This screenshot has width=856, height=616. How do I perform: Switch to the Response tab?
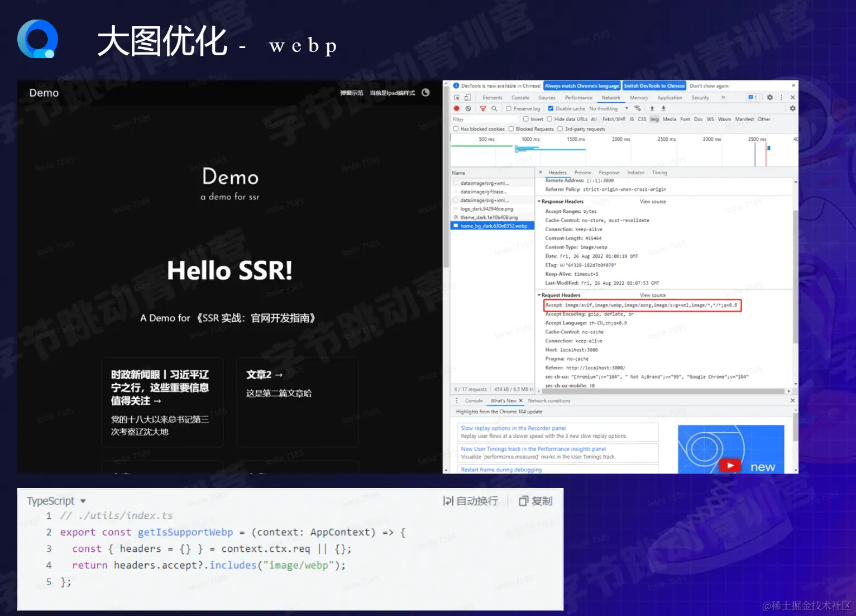(609, 173)
